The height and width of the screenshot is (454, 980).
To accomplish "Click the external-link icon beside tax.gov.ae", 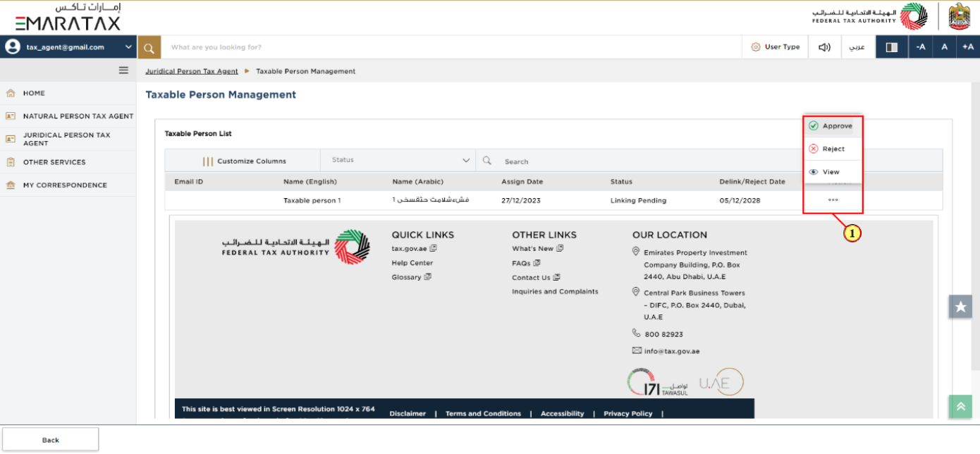I will 434,249.
